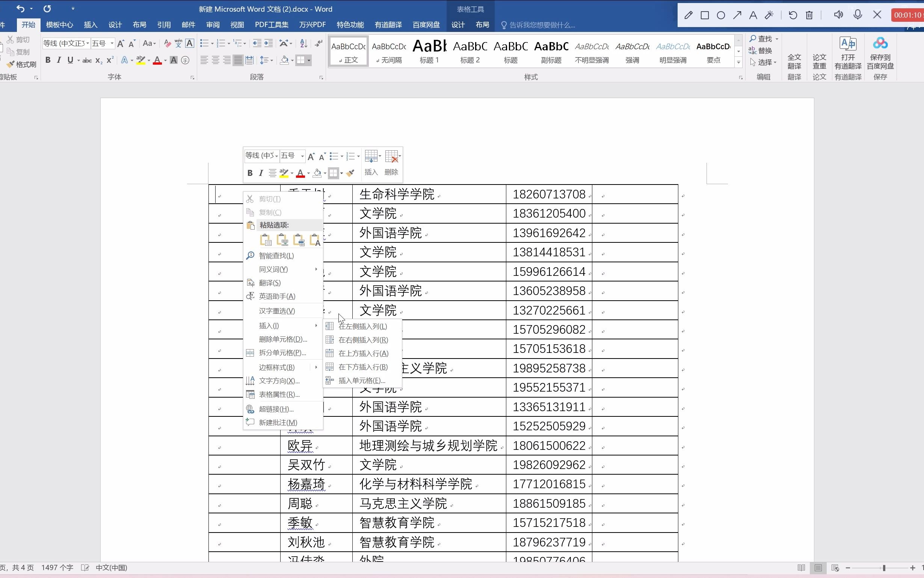Apply superscript formatting from the ribbon
This screenshot has height=578, width=924.
110,60
